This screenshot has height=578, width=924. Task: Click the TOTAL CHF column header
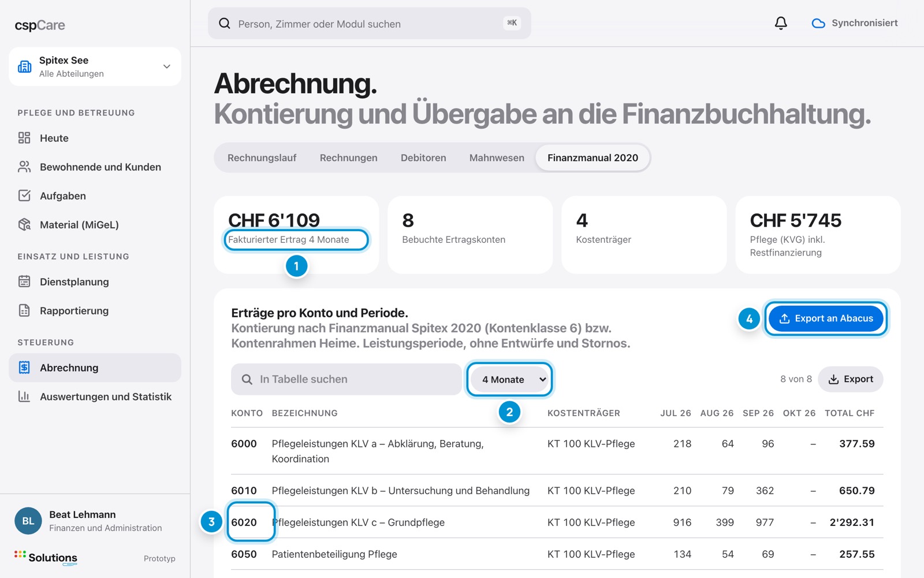850,413
